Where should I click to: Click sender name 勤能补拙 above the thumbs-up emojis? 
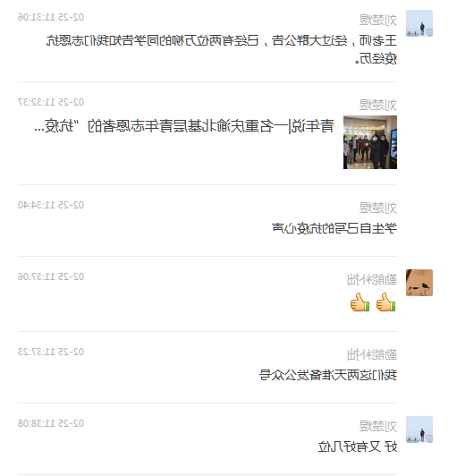pos(372,279)
